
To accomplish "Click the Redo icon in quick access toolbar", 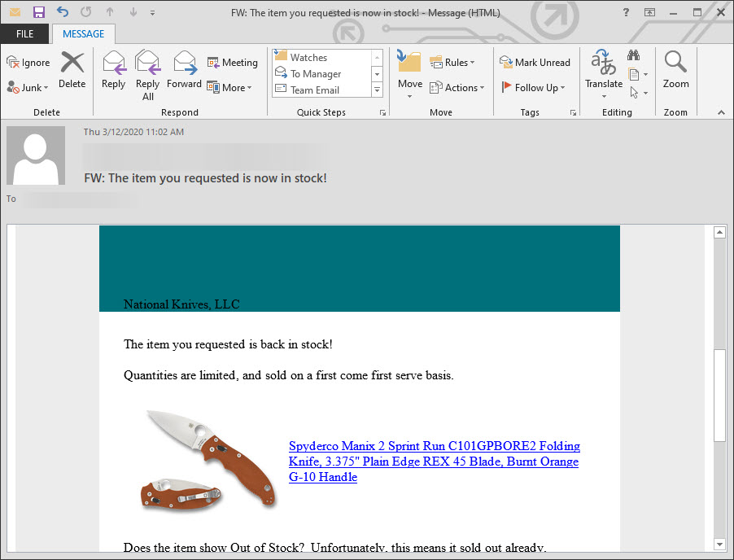I will pos(85,11).
